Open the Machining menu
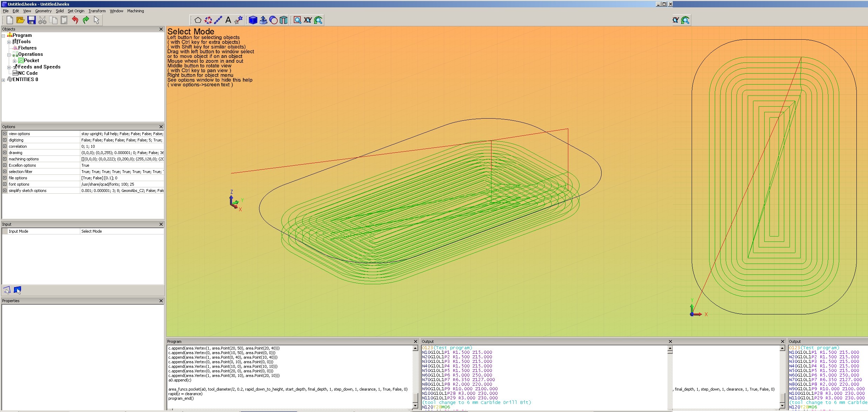Image resolution: width=868 pixels, height=412 pixels. click(135, 11)
